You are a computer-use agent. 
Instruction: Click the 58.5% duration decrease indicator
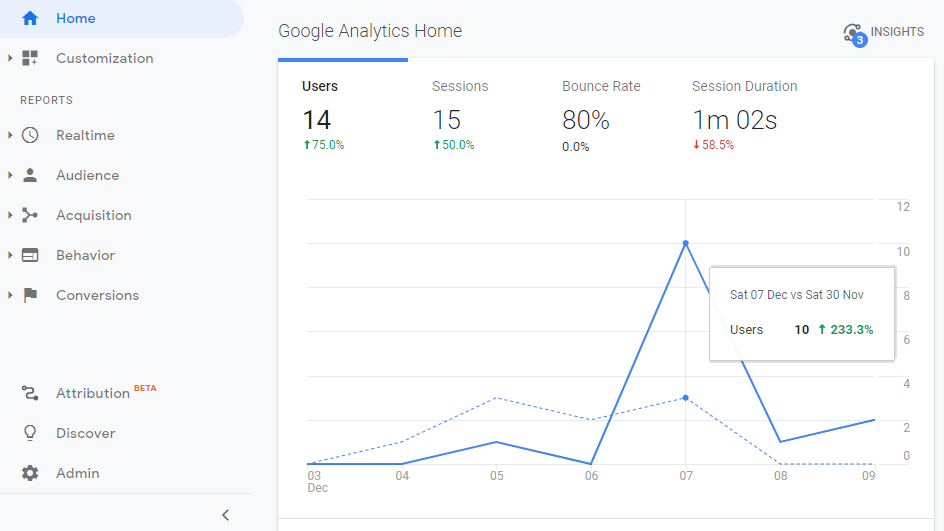click(713, 145)
